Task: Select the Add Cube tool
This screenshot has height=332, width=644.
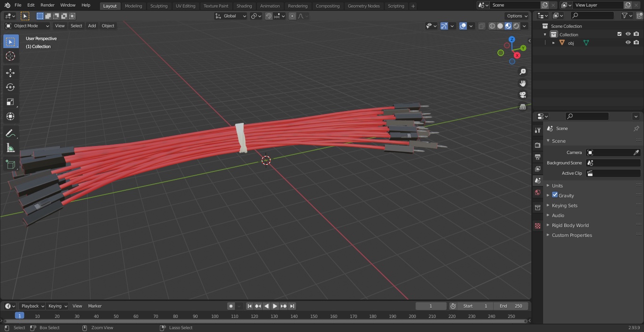Action: tap(10, 165)
